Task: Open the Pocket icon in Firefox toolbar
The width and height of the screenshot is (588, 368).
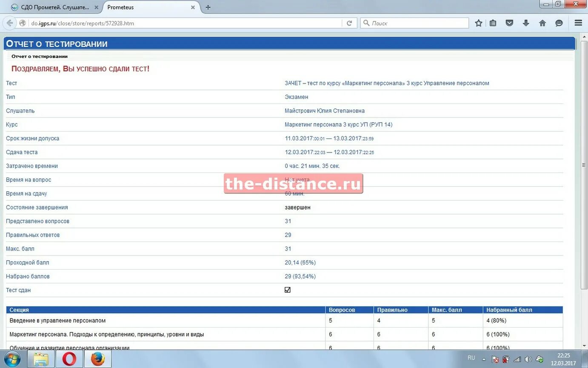Action: (509, 23)
